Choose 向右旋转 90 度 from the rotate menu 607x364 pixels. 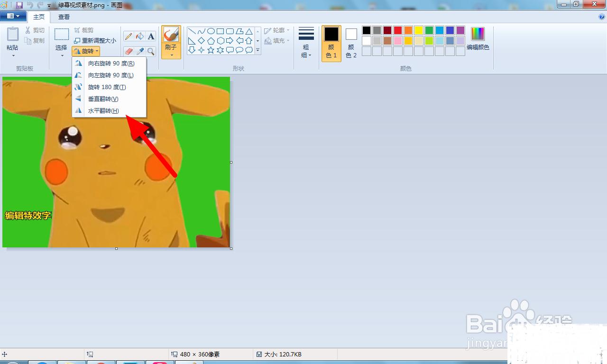111,64
